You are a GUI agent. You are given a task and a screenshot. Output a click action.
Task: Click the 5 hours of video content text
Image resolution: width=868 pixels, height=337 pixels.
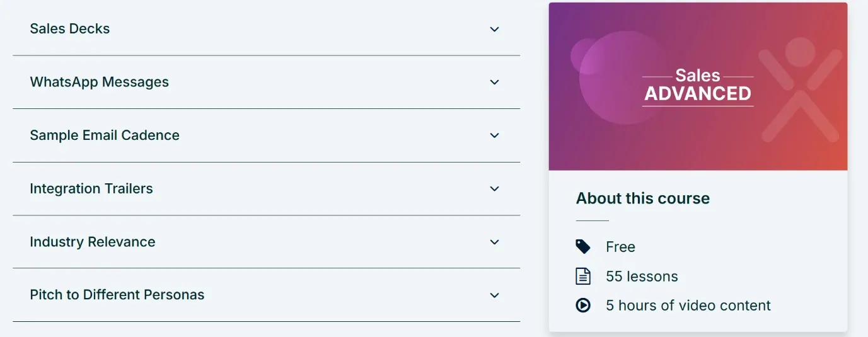(x=688, y=306)
